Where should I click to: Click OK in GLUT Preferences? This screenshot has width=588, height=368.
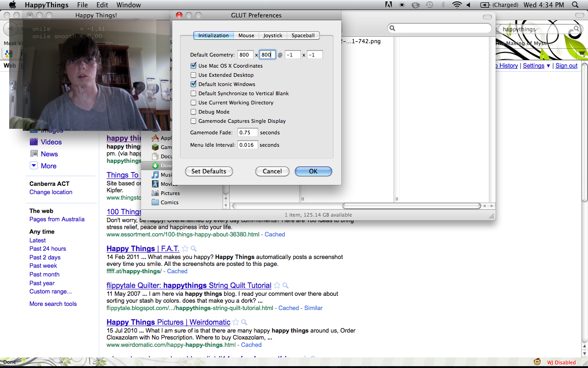[313, 171]
